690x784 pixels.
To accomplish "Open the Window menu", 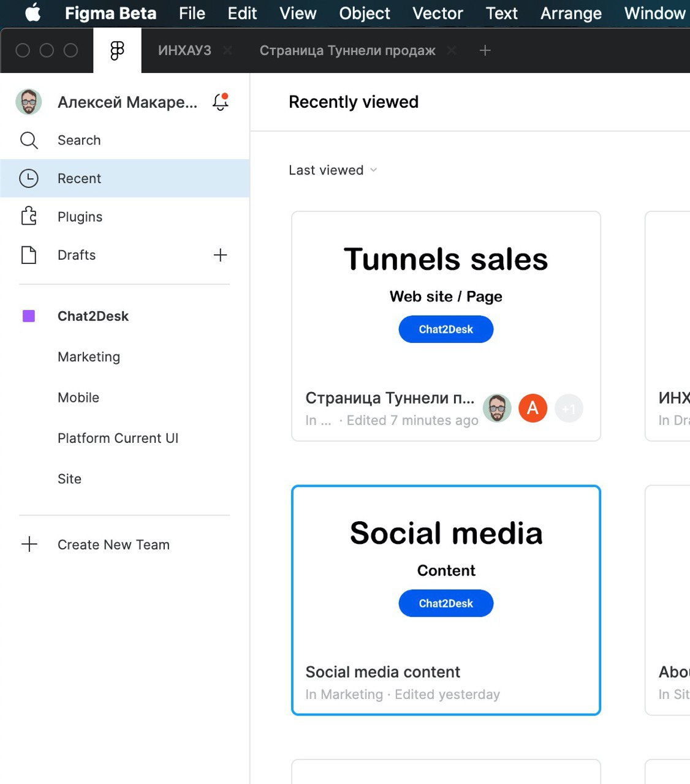I will point(654,13).
